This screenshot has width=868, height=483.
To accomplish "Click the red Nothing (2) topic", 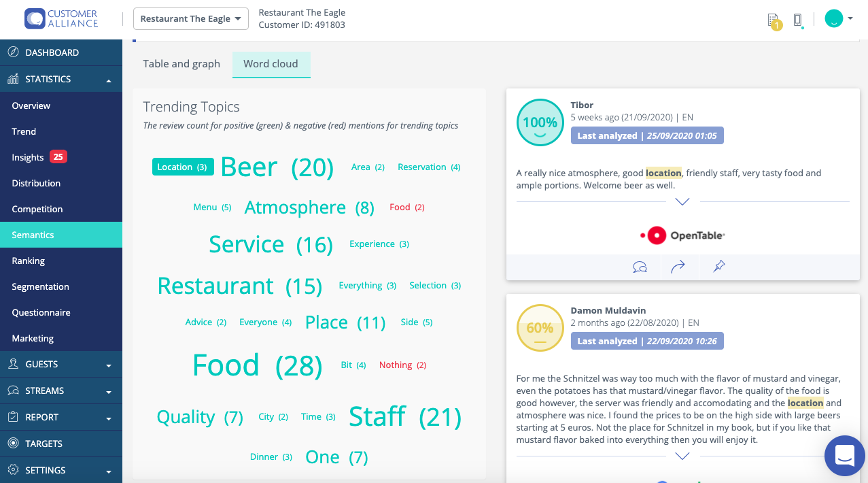I will point(402,365).
